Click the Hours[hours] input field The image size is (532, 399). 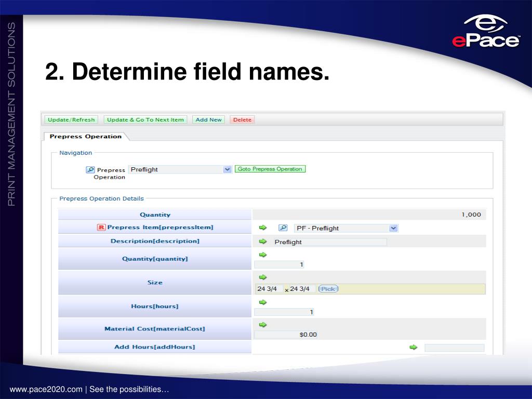point(284,312)
